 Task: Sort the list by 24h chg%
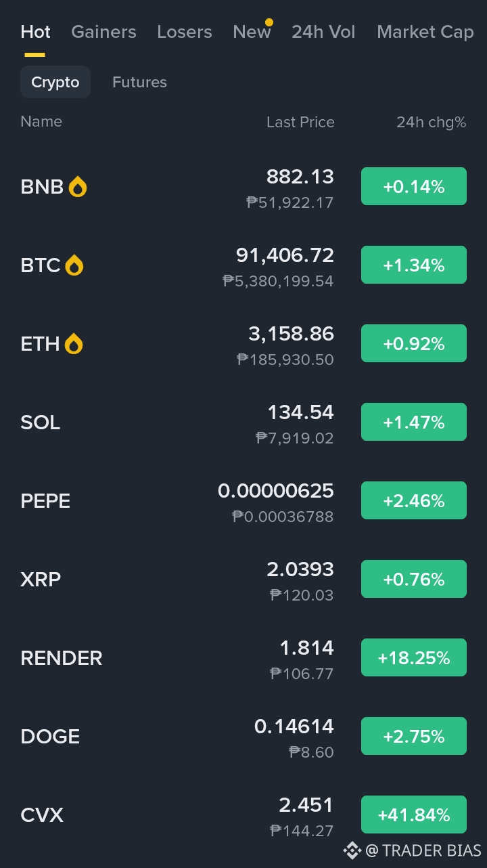pos(431,122)
